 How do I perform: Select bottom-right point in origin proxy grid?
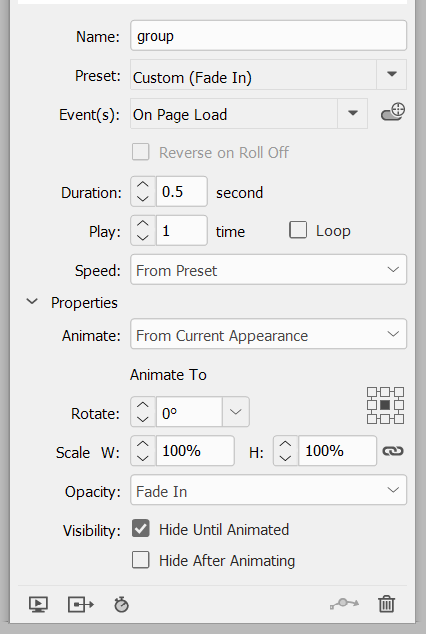(399, 419)
